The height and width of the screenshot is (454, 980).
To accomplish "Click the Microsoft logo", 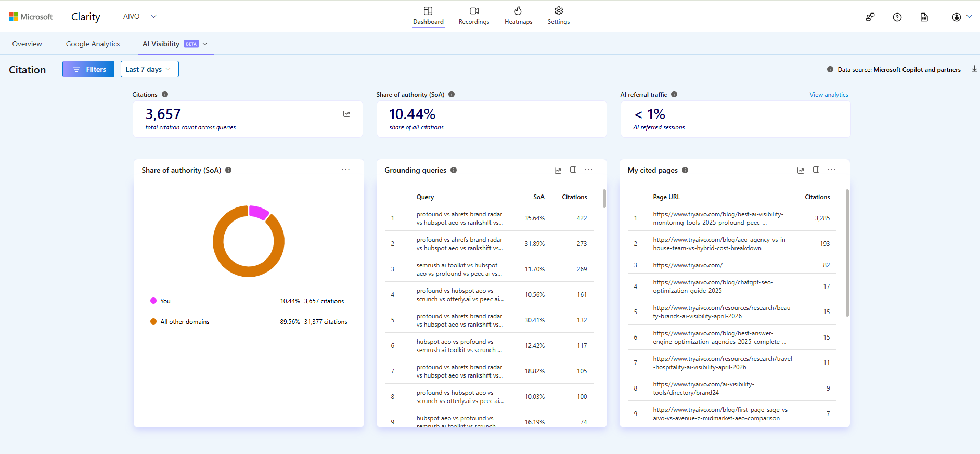I will point(31,17).
